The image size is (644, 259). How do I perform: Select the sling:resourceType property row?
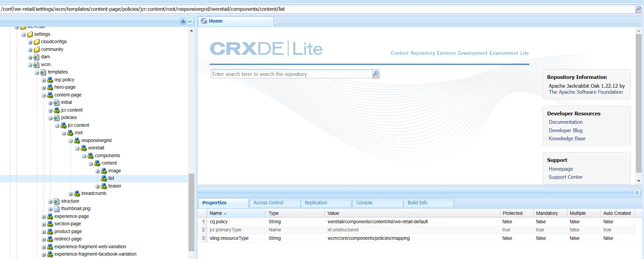(x=416, y=238)
